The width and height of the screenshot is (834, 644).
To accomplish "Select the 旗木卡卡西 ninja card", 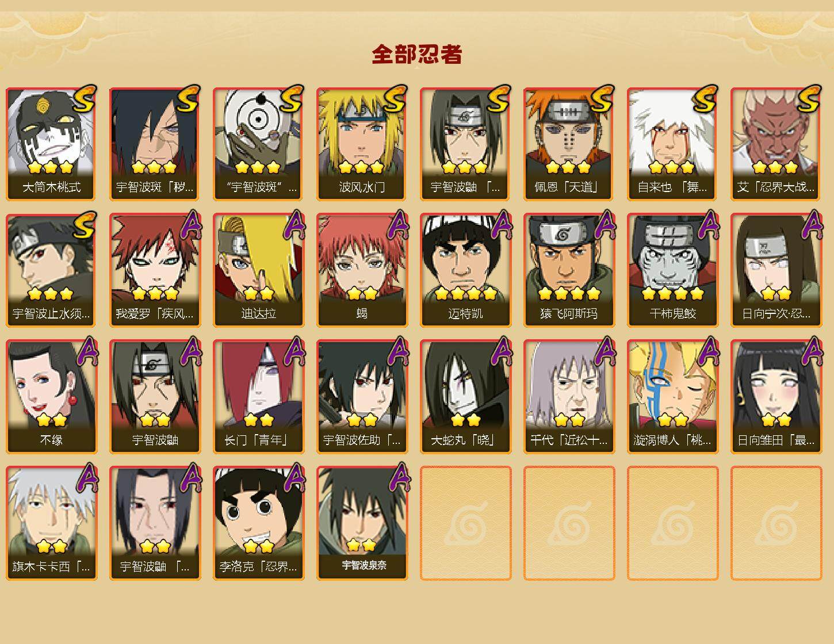I will click(51, 523).
